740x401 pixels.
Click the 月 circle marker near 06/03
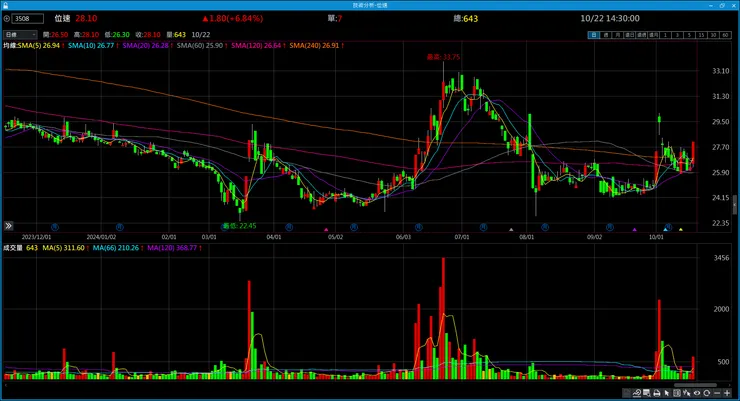click(x=418, y=227)
